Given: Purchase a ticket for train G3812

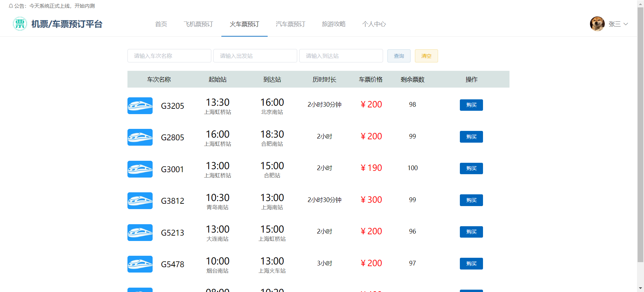Looking at the screenshot, I should pos(471,200).
